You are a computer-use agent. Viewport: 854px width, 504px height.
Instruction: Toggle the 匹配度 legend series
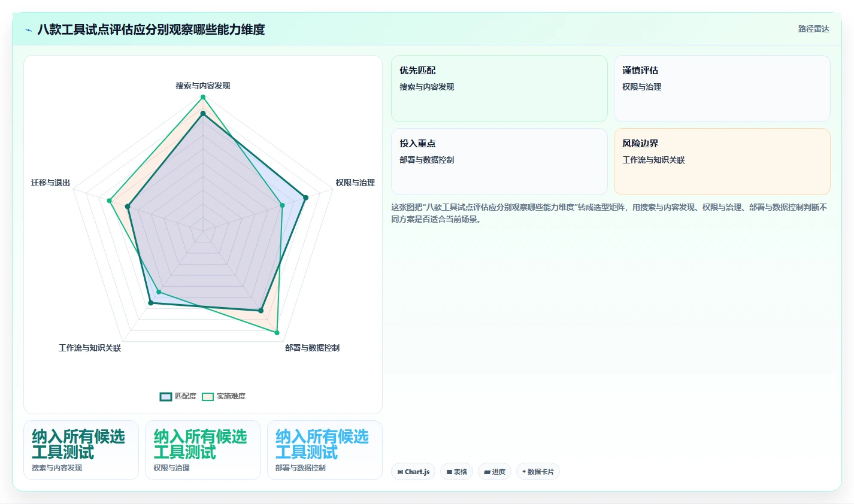[x=178, y=396]
